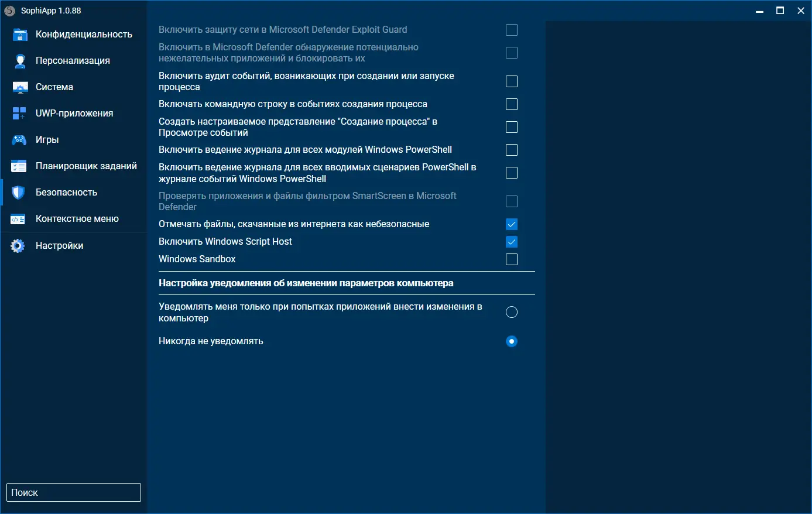Toggle Exploit Guard network protection checkbox
Image resolution: width=812 pixels, height=514 pixels.
tap(512, 30)
